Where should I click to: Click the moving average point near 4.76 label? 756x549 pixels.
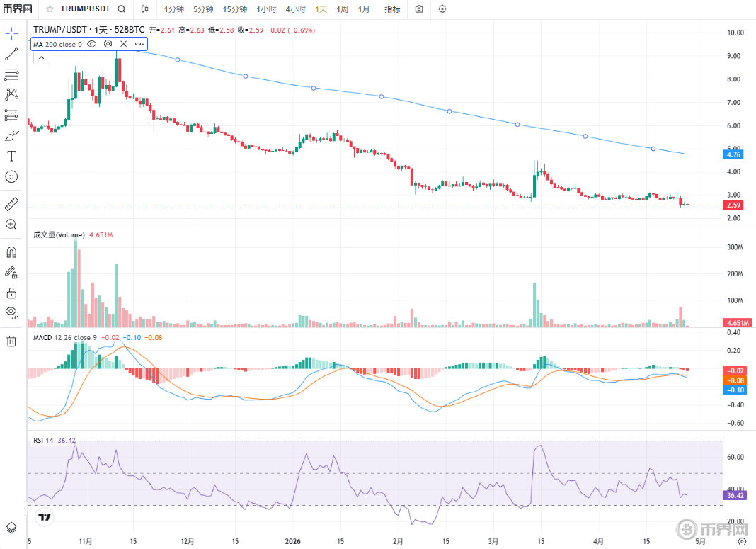(653, 149)
